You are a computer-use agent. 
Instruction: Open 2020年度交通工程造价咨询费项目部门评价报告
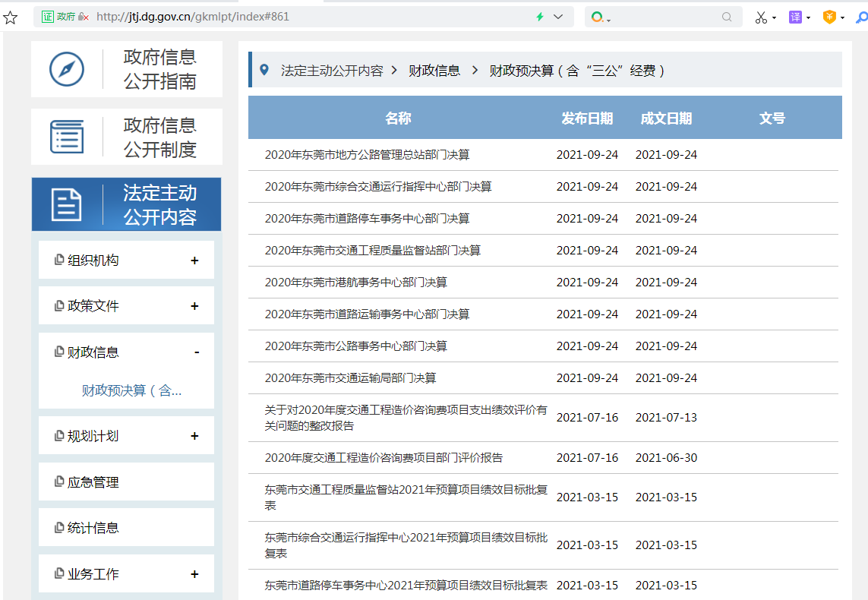(383, 458)
